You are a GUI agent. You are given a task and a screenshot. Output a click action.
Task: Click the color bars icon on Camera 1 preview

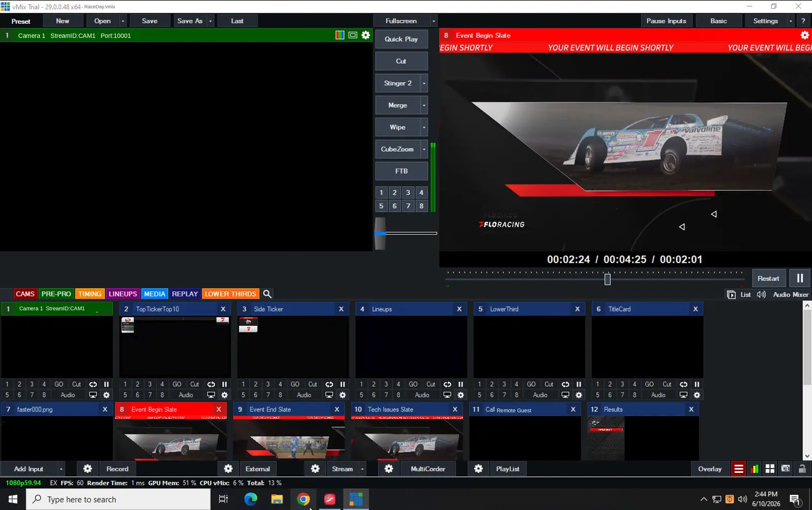[340, 35]
